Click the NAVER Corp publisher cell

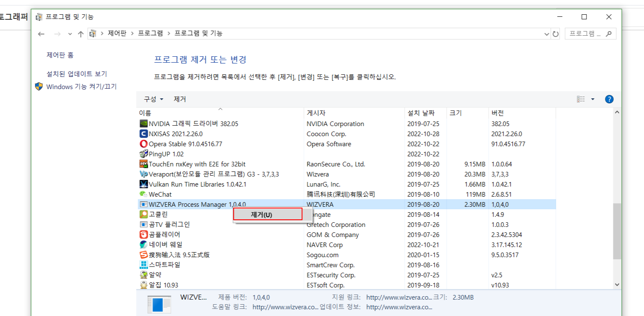(x=325, y=245)
